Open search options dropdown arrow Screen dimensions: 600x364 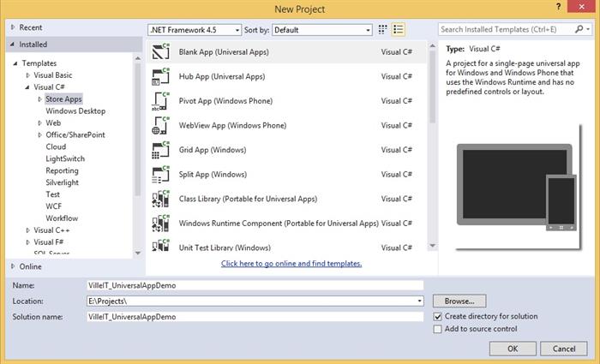pyautogui.click(x=588, y=29)
